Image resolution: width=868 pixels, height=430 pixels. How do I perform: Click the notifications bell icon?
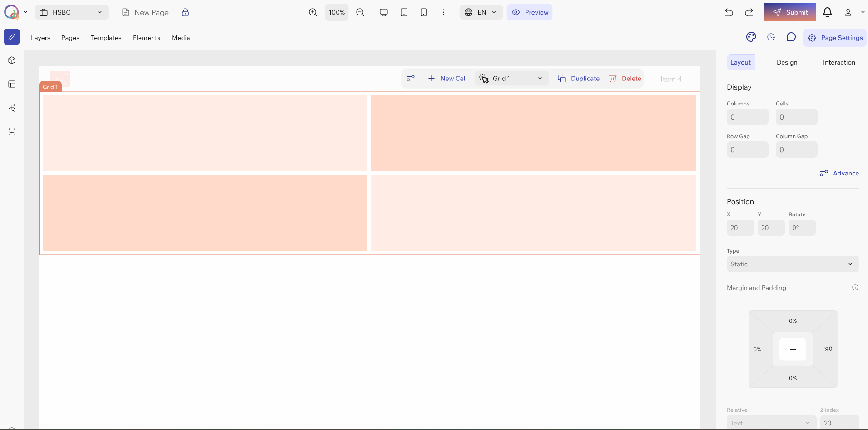(x=828, y=12)
